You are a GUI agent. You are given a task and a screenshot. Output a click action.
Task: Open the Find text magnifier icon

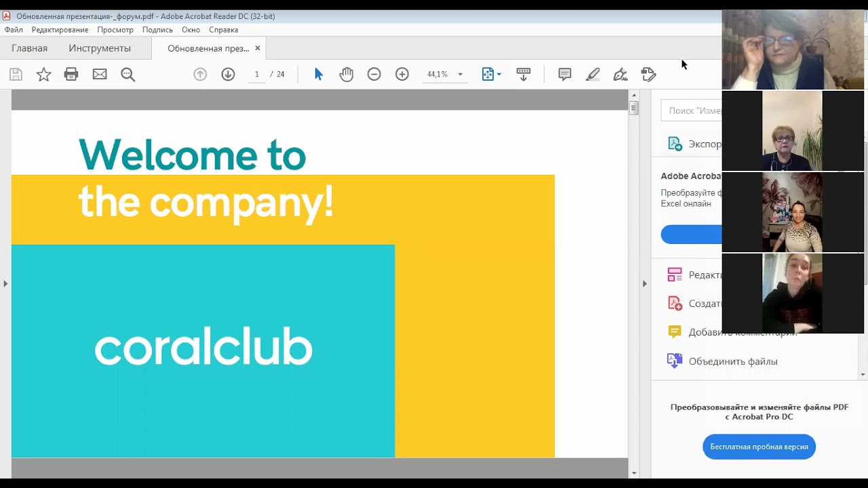(128, 75)
